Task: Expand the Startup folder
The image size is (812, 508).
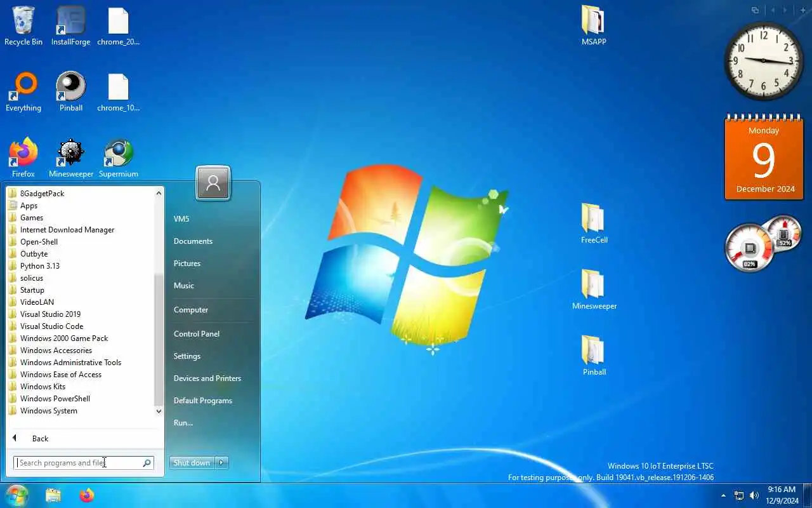Action: tap(80, 290)
